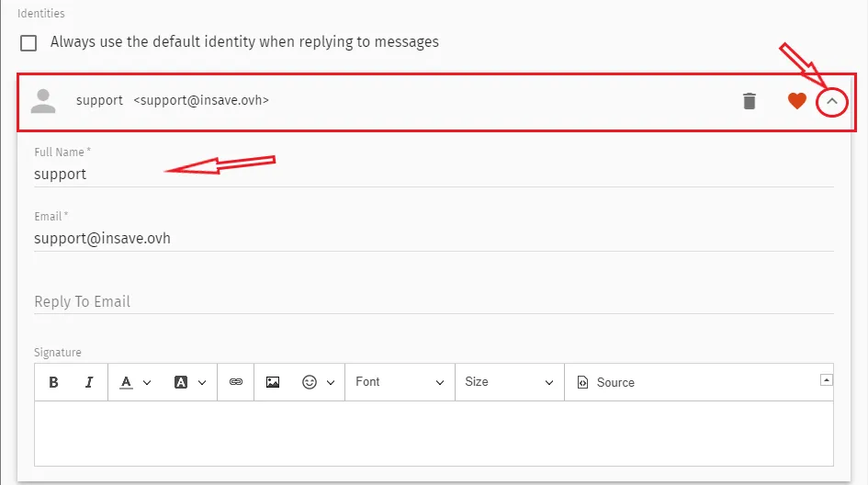Insert a link in signature
The height and width of the screenshot is (485, 868).
236,382
